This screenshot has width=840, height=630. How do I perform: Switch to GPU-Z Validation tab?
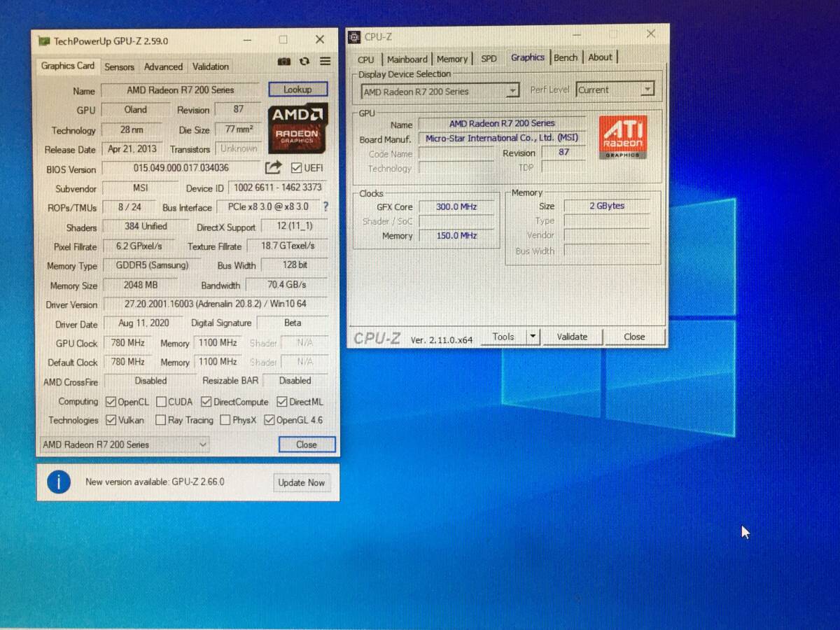pyautogui.click(x=211, y=66)
